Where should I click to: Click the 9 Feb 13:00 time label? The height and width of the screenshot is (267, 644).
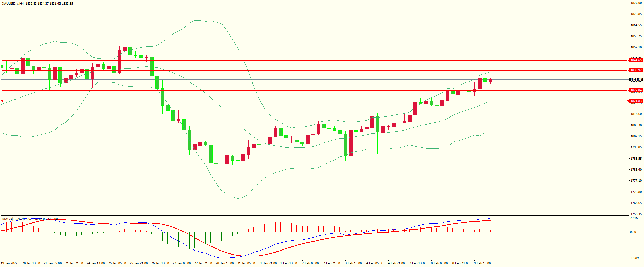(x=482, y=263)
